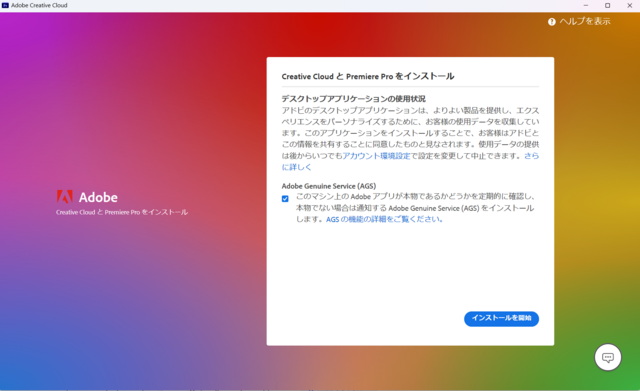
Task: Start installation with インストールを開始 button
Action: [501, 318]
